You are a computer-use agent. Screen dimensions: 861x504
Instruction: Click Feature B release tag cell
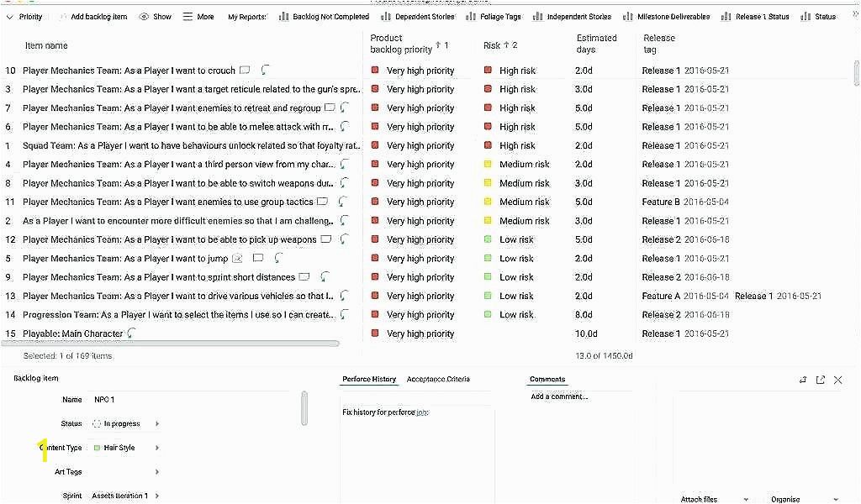point(684,202)
